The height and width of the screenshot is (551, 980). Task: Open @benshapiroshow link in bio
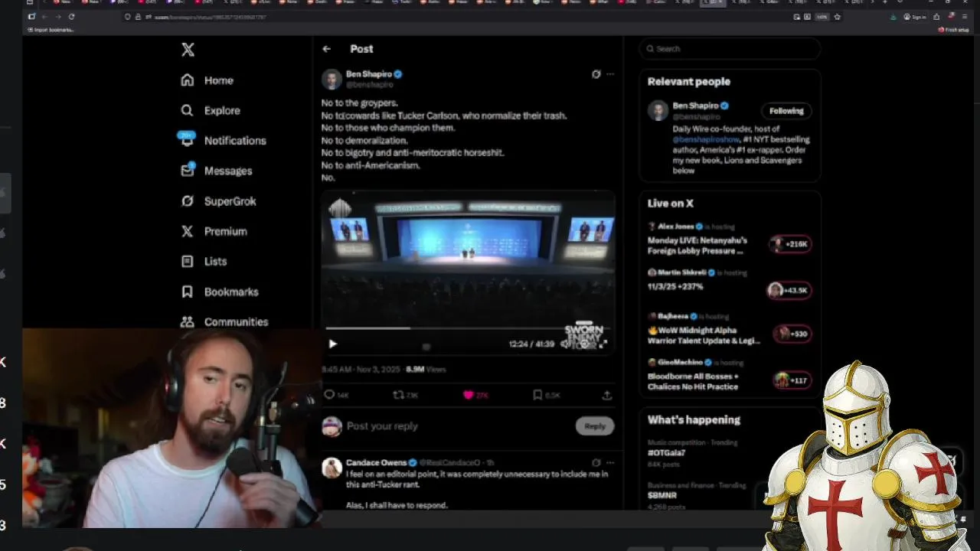(x=706, y=140)
